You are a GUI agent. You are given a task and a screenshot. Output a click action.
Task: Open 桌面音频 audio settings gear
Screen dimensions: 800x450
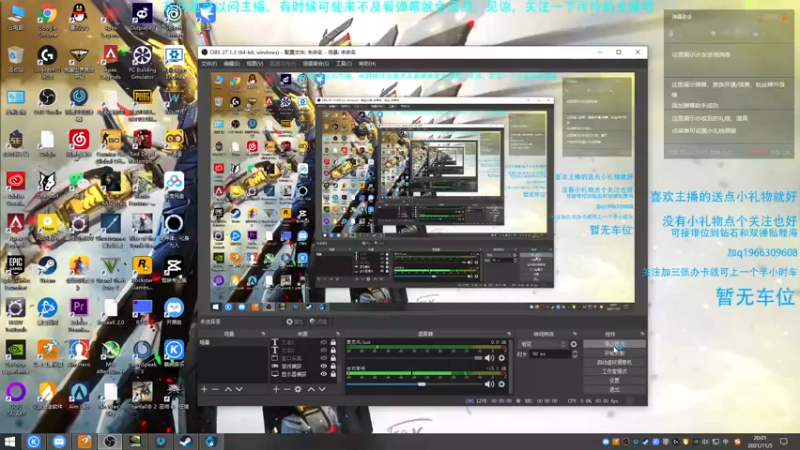pyautogui.click(x=502, y=384)
